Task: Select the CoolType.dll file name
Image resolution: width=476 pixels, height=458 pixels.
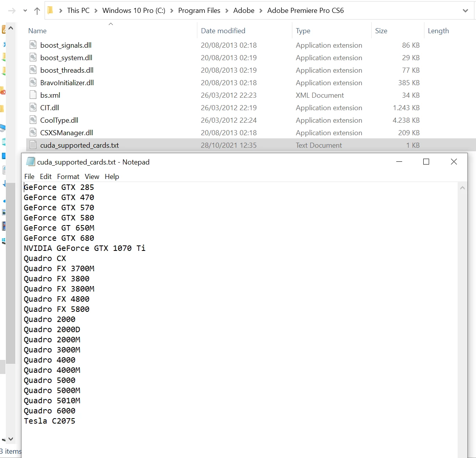Action: coord(59,120)
